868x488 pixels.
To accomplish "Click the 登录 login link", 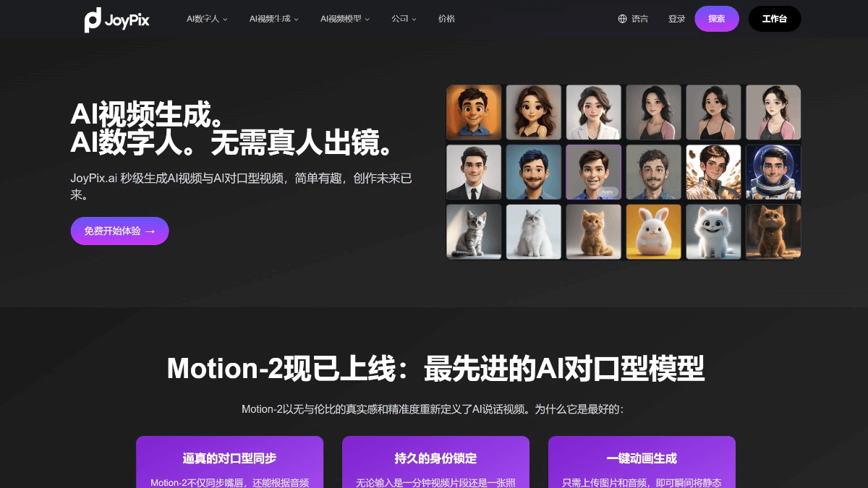I will [x=676, y=19].
